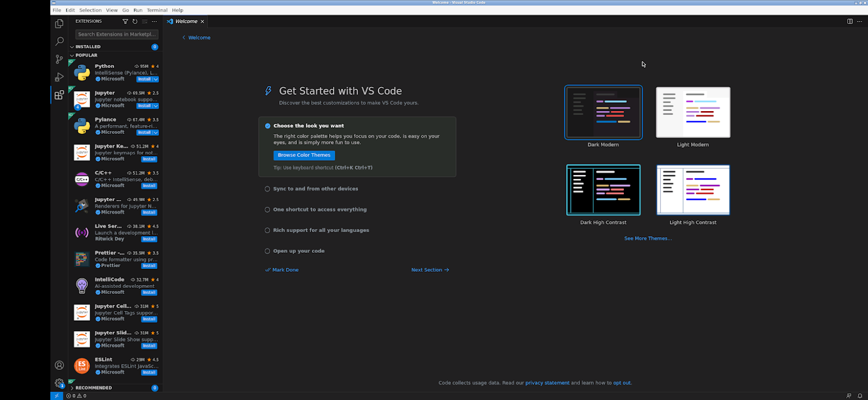Viewport: 868px width, 400px height.
Task: Open notifications bell in status bar
Action: point(860,396)
